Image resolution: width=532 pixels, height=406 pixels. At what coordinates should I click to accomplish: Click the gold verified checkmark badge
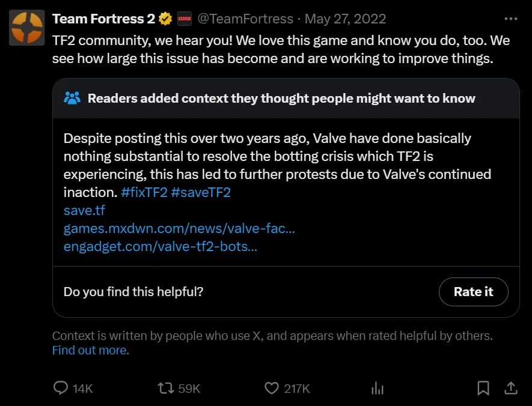pyautogui.click(x=165, y=19)
